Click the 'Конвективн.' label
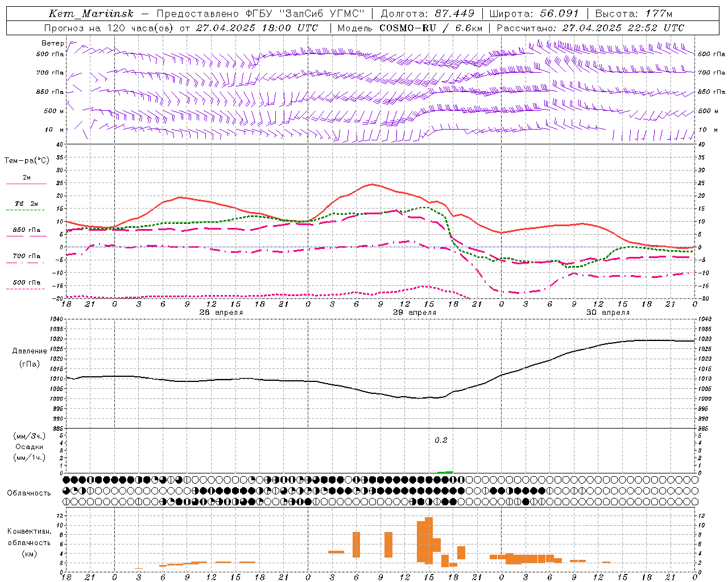 point(29,531)
